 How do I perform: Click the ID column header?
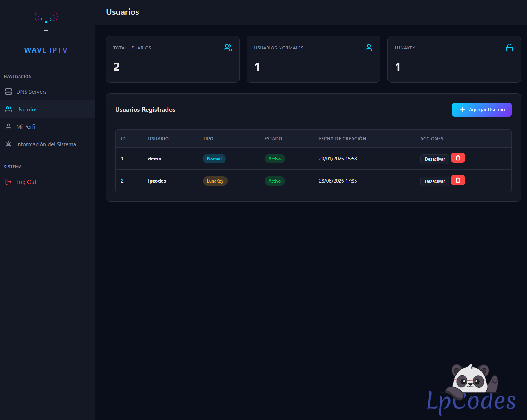tap(123, 139)
